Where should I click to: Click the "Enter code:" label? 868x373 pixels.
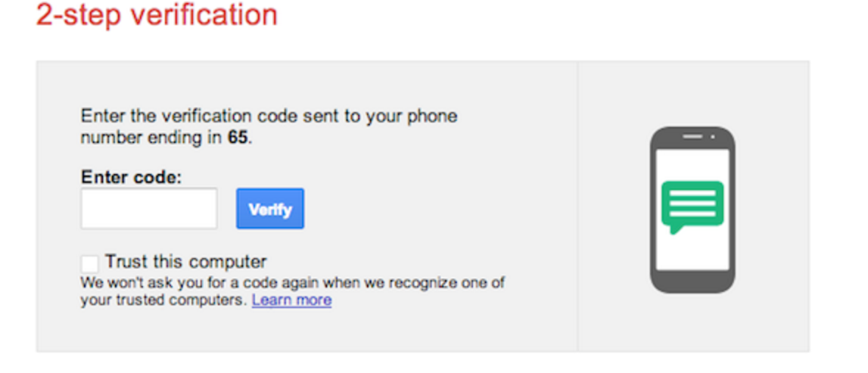click(x=131, y=177)
